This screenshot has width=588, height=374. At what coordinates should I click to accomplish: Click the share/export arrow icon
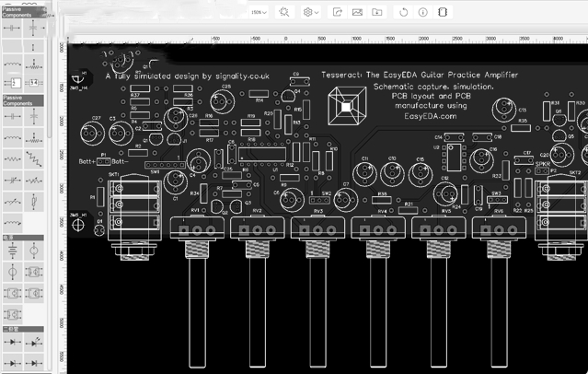click(x=338, y=12)
